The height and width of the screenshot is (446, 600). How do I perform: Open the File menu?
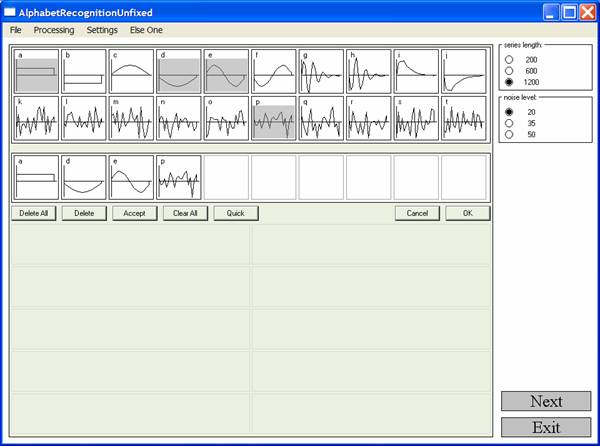coord(16,30)
